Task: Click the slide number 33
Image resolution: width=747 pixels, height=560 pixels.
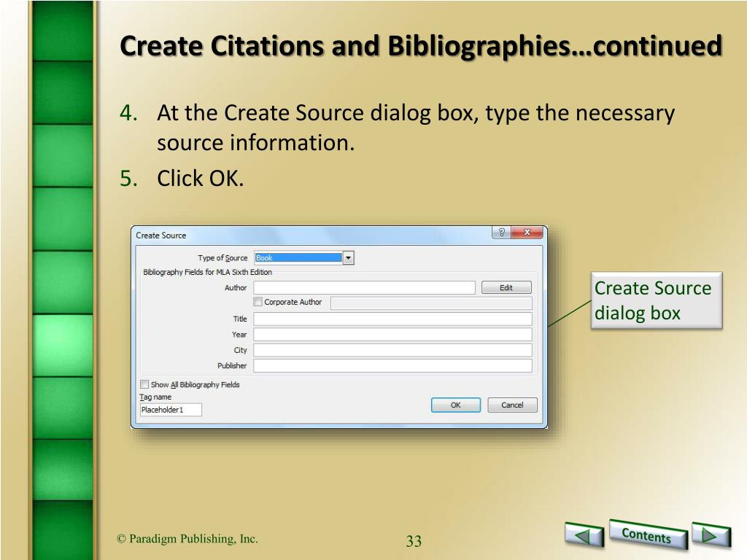Action: [414, 541]
